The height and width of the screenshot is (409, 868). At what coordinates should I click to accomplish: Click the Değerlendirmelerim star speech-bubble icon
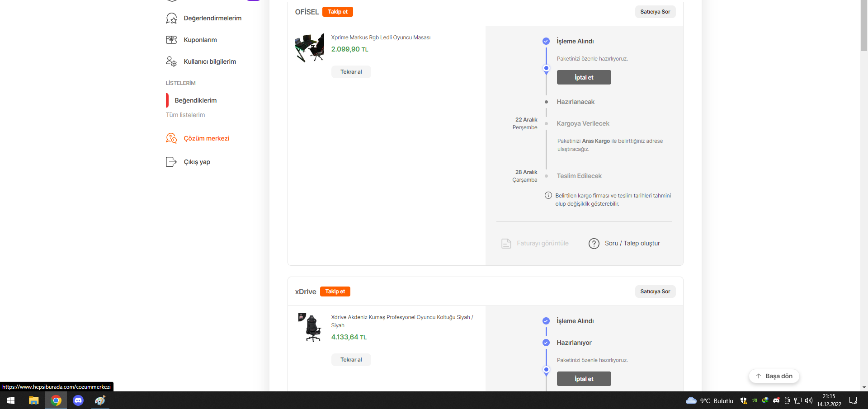point(171,18)
